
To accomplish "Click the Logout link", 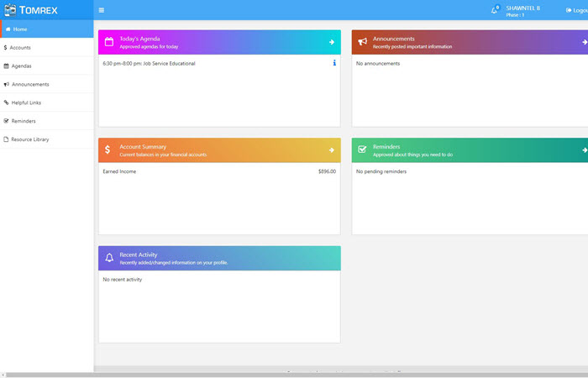I will pos(577,10).
